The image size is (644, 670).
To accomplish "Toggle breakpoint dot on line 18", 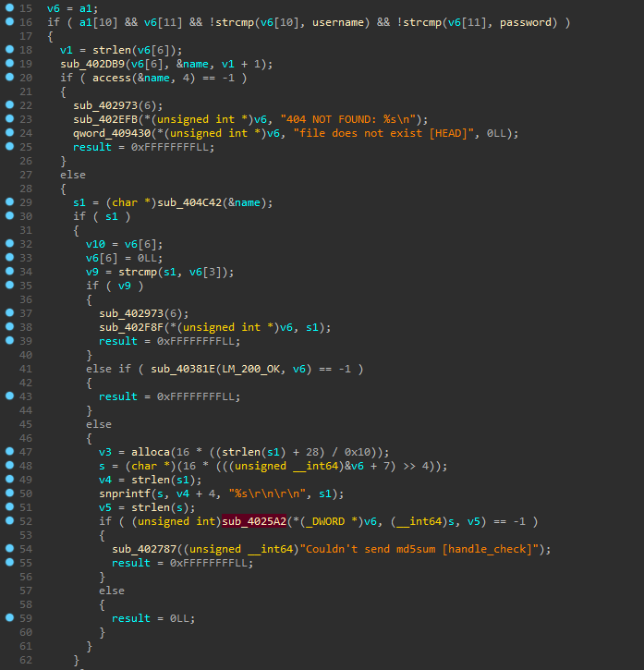I will [9, 49].
